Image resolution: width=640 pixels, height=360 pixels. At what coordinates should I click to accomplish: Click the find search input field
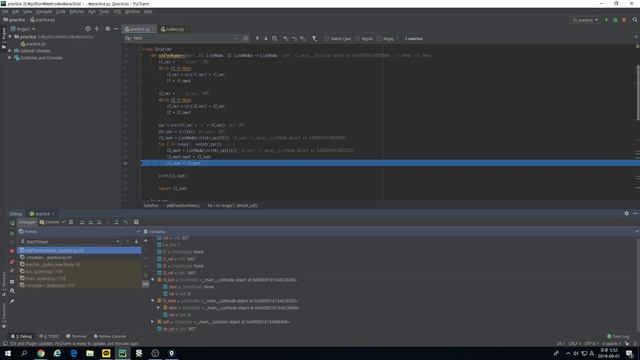pos(184,38)
